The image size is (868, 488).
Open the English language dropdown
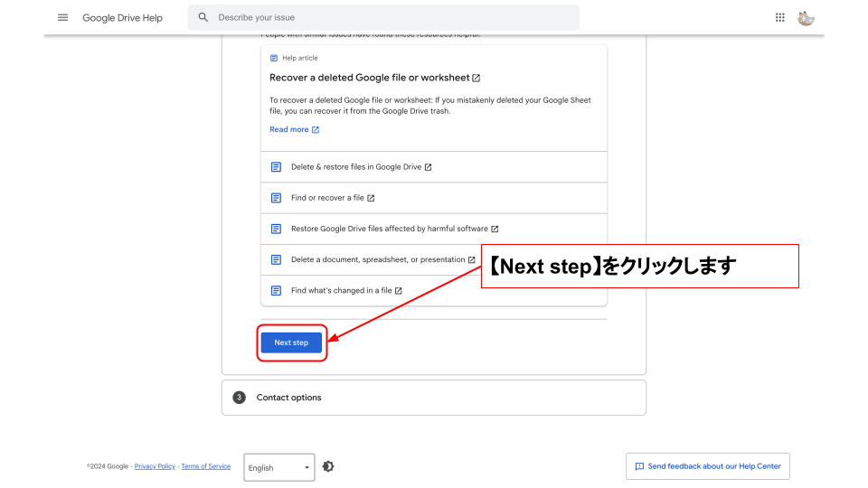pos(279,467)
